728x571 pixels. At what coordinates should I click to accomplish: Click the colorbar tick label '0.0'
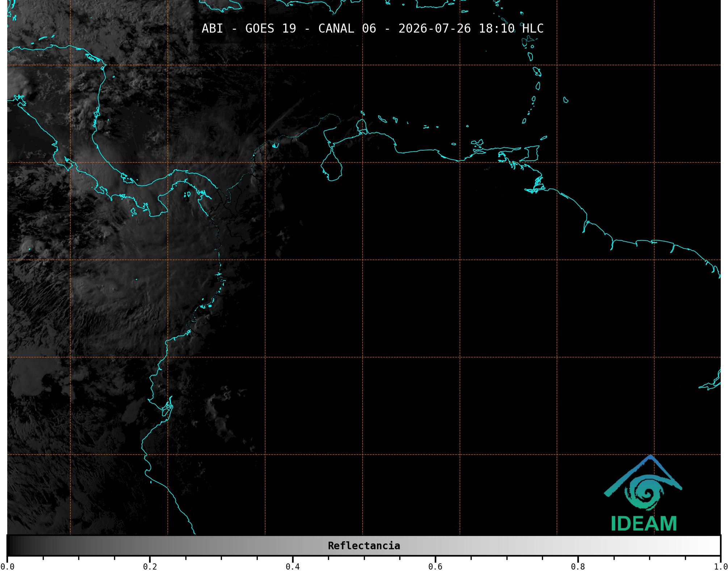(7, 567)
